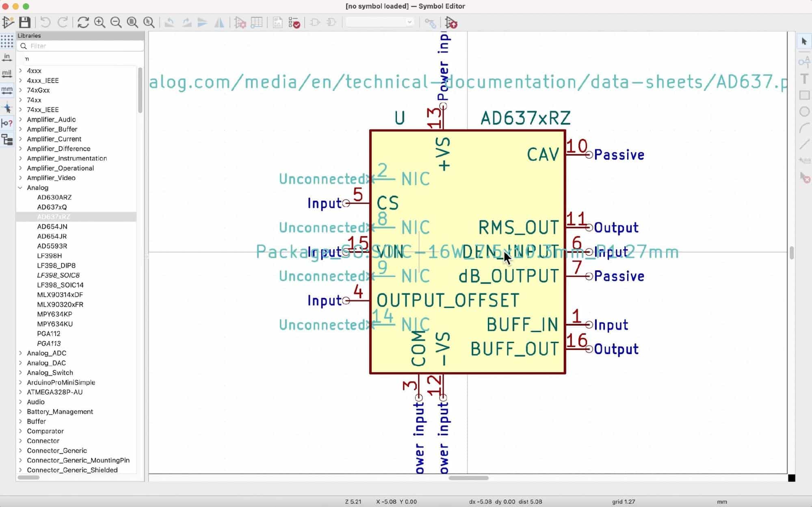812x507 pixels.
Task: Select the draw line tool
Action: (x=804, y=144)
